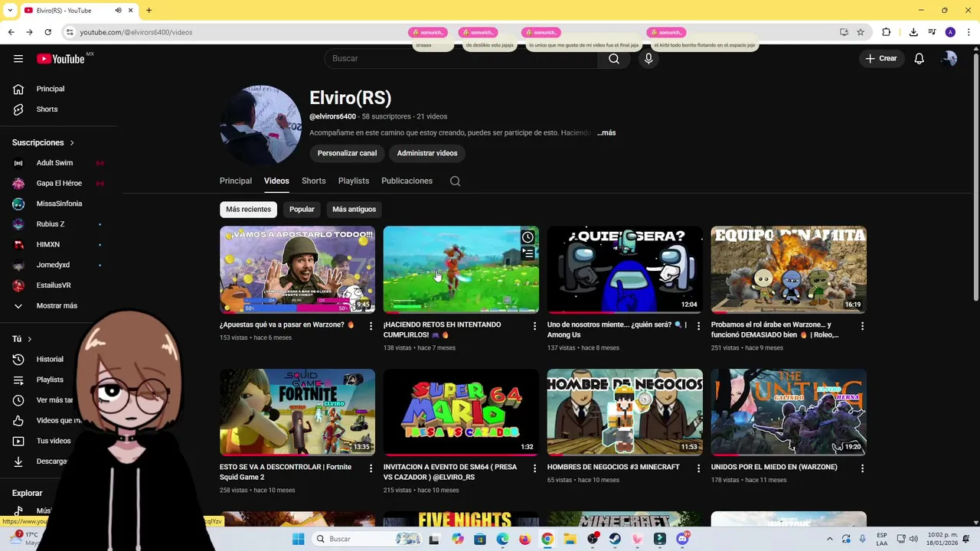Select Más recientes sort chip
The width and height of the screenshot is (980, 551).
[248, 210]
